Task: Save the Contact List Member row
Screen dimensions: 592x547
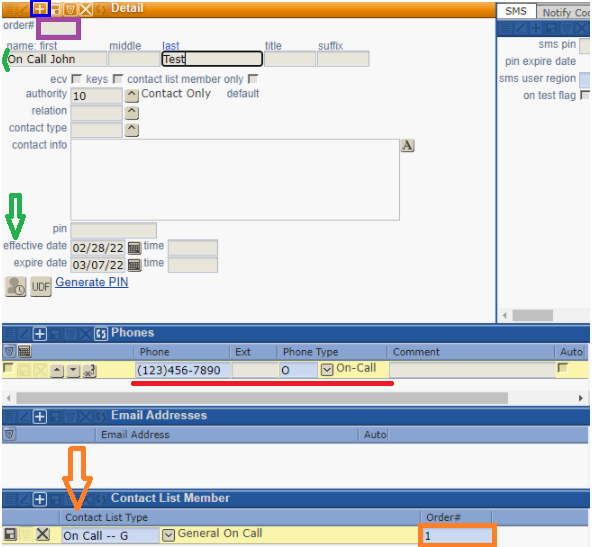Action: tap(10, 534)
